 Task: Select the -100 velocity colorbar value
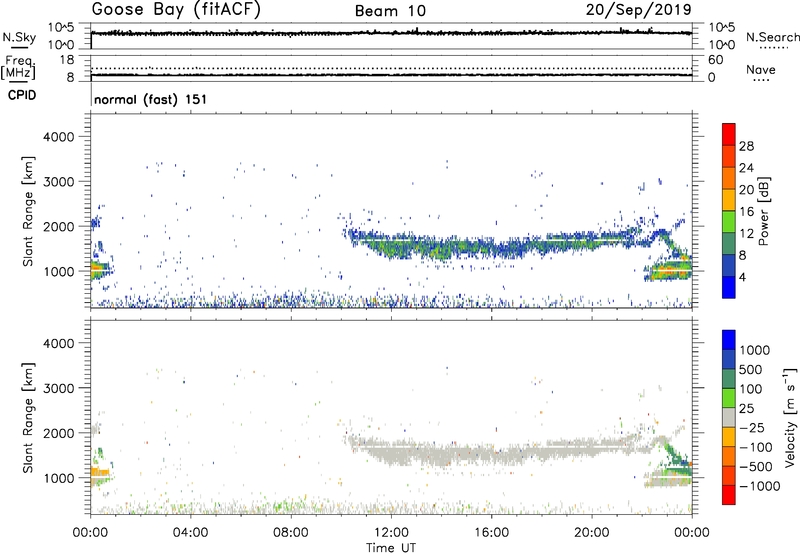756,447
